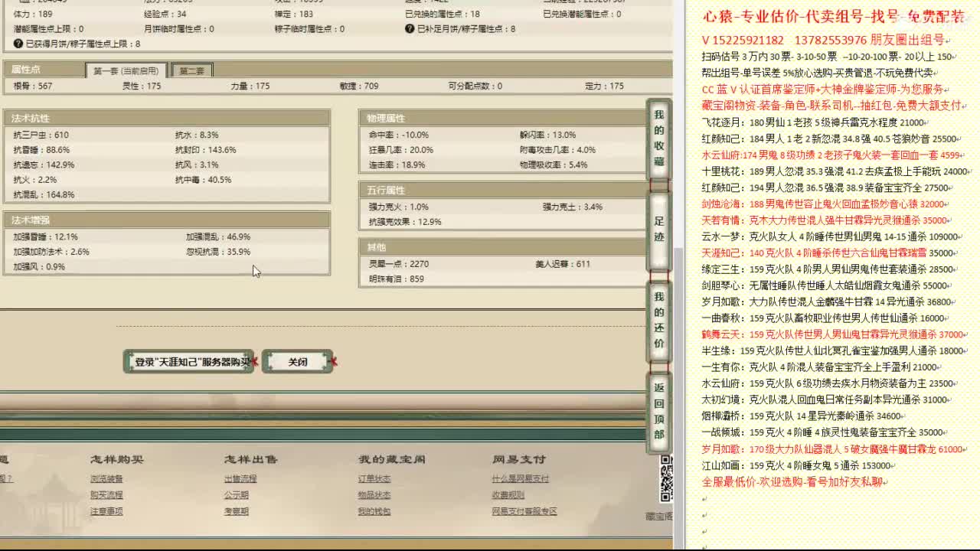Switch to the 第二套 attribute tab
Screen dimensions: 980x551
click(x=191, y=69)
